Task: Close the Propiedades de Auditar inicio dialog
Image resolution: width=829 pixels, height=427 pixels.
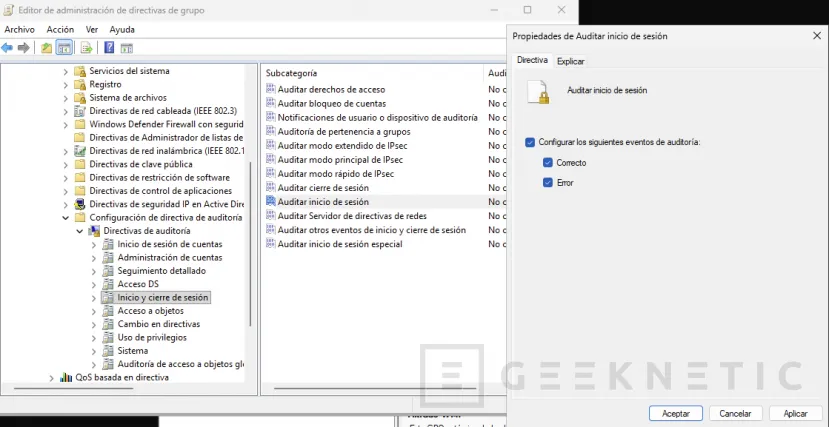Action: [816, 36]
